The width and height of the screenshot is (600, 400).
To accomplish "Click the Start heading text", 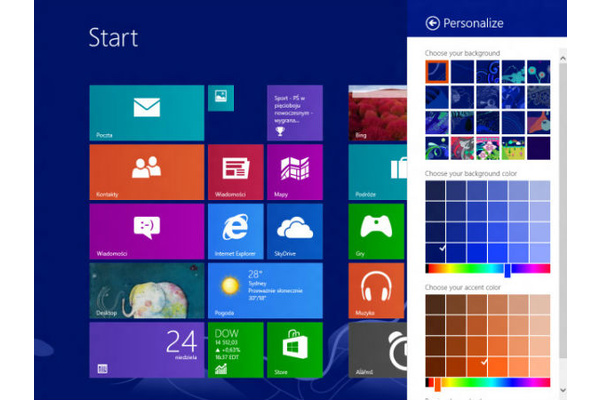I will tap(113, 38).
